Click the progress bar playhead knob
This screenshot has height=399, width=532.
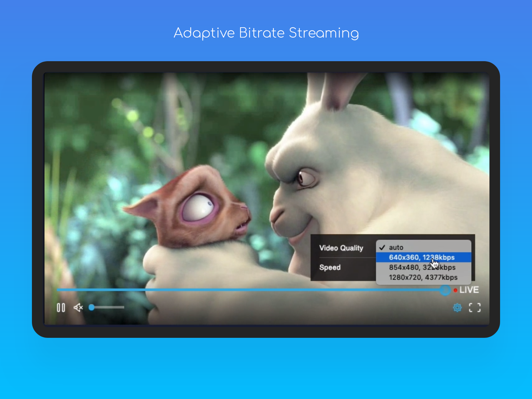(x=445, y=290)
